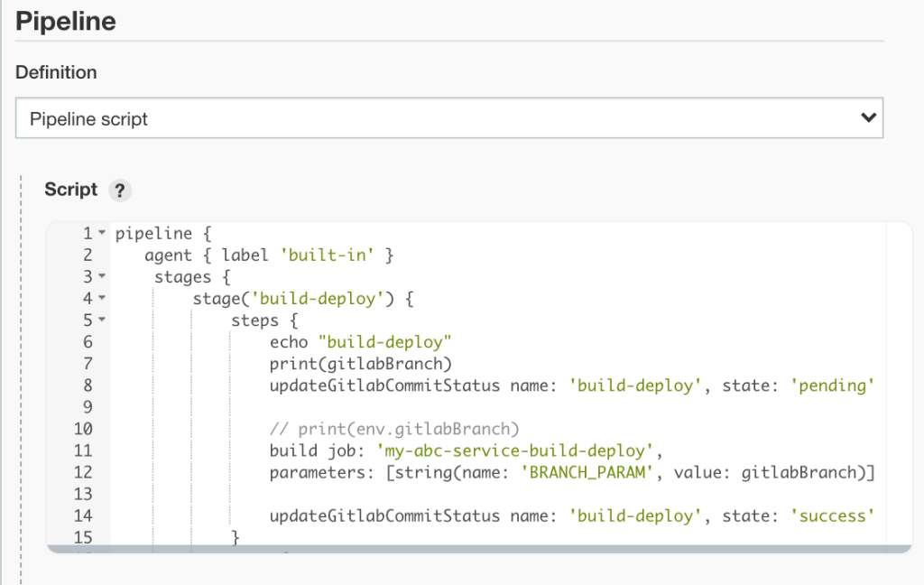Open the Script help question mark icon
924x585 pixels.
click(120, 190)
